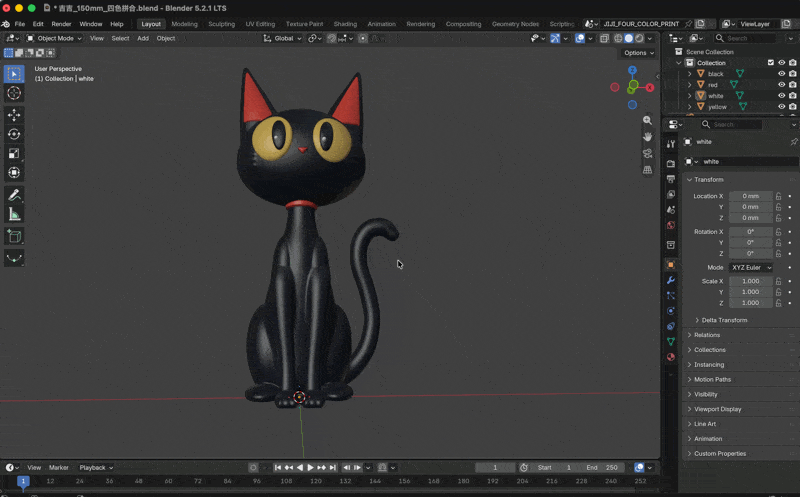The width and height of the screenshot is (800, 497).
Task: Hide the black object in viewport
Action: (x=781, y=73)
